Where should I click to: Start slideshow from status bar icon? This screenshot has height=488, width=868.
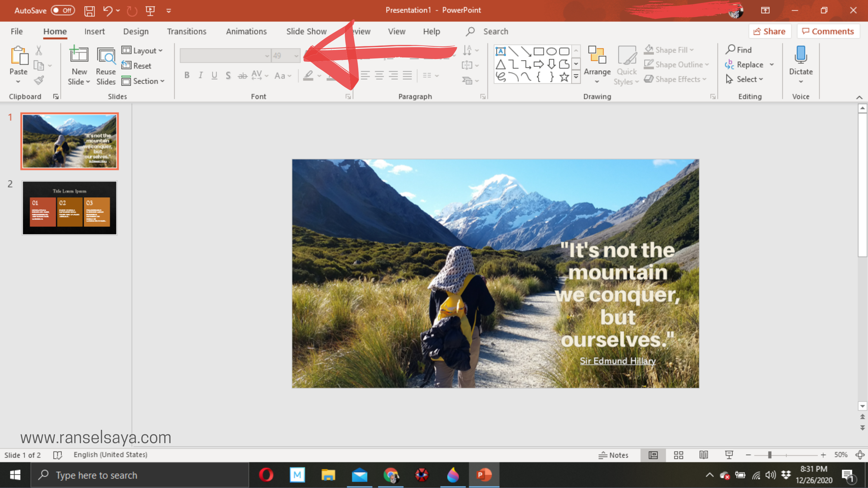[x=729, y=455]
